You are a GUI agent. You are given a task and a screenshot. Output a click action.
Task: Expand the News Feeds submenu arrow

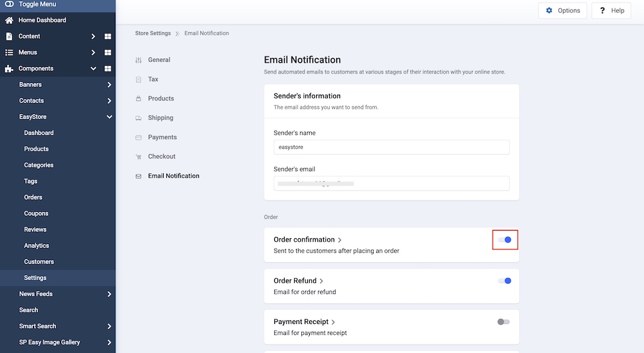(109, 294)
